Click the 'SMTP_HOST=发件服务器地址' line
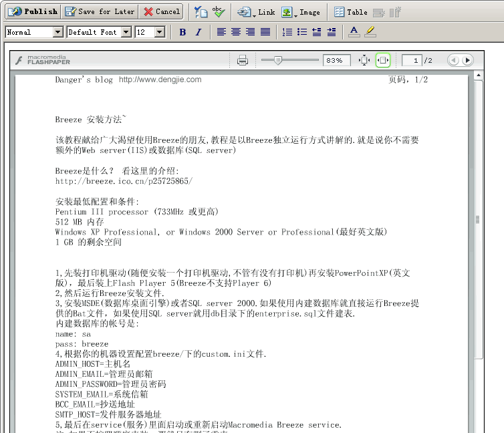 coord(108,414)
